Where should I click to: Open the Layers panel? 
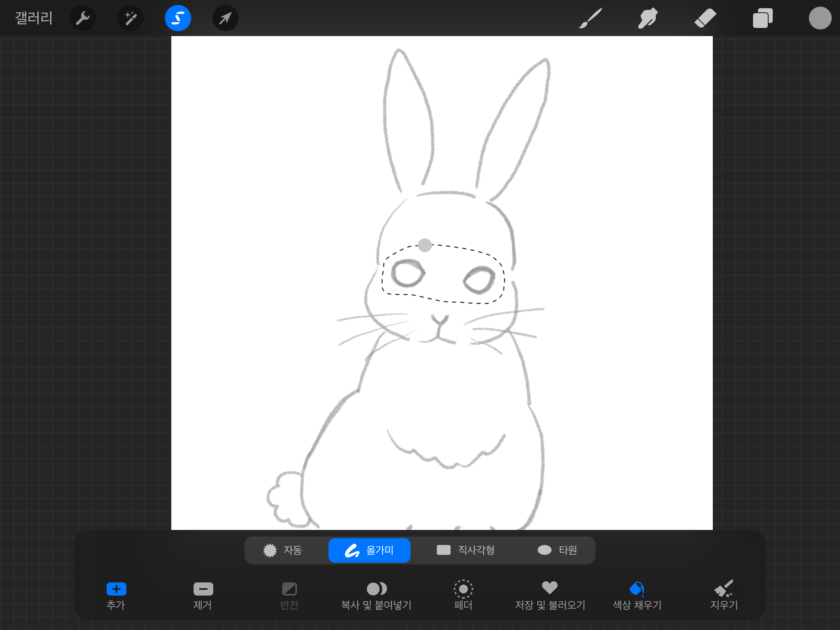click(762, 18)
